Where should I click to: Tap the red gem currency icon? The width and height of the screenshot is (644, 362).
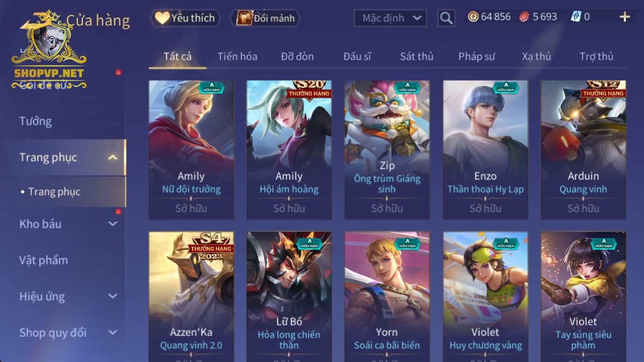(524, 17)
